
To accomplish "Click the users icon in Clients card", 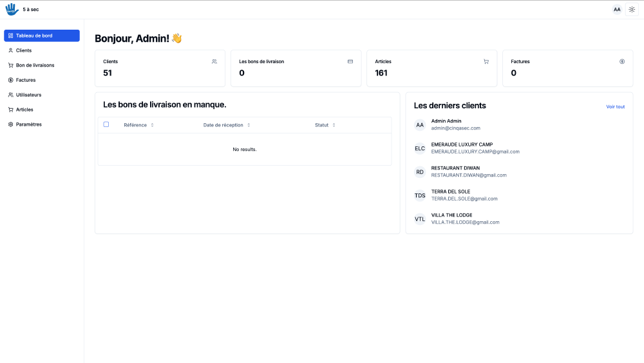I will coord(214,62).
